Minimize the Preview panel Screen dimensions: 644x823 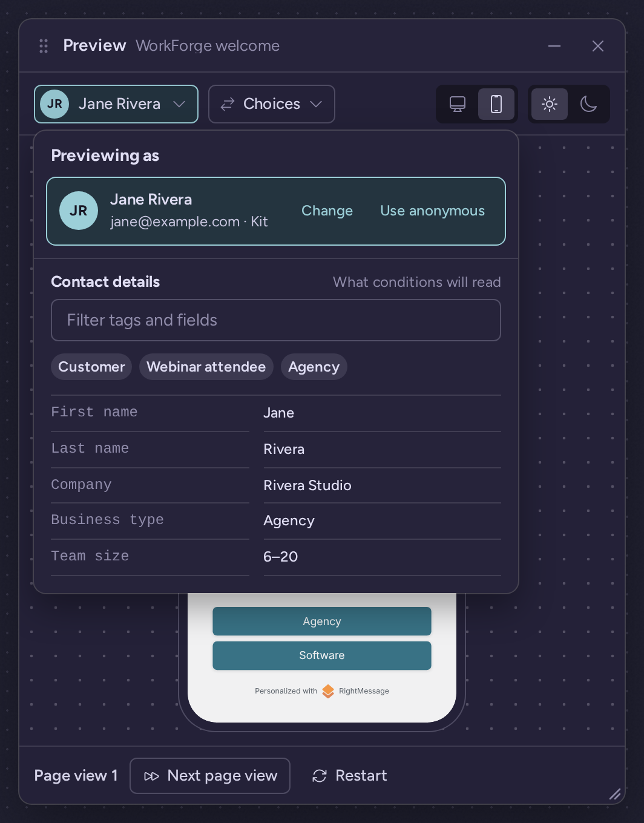[x=554, y=46]
